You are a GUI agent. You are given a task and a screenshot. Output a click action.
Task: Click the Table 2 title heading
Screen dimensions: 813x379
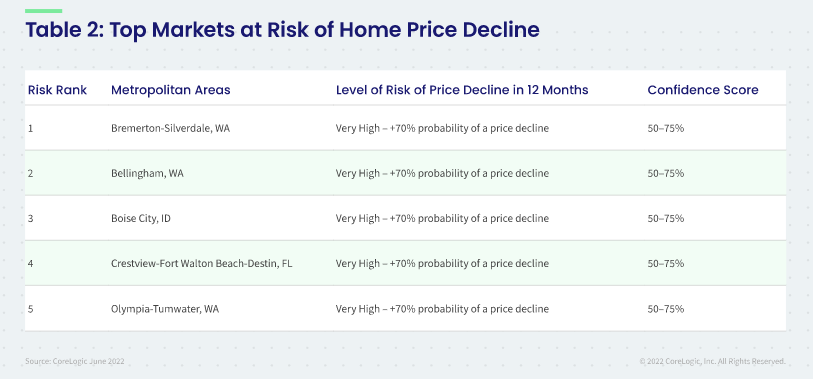[283, 30]
